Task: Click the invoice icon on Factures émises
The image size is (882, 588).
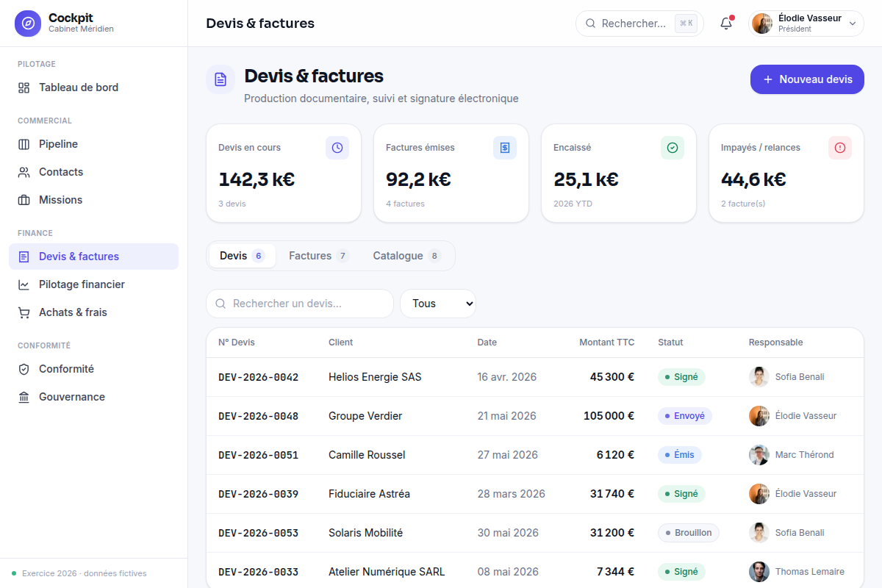Action: pyautogui.click(x=505, y=148)
